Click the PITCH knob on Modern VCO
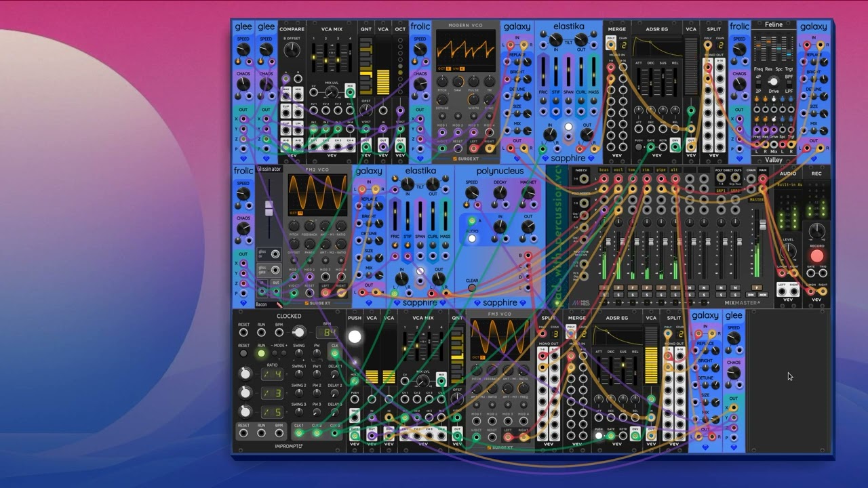868x488 pixels. (x=442, y=81)
